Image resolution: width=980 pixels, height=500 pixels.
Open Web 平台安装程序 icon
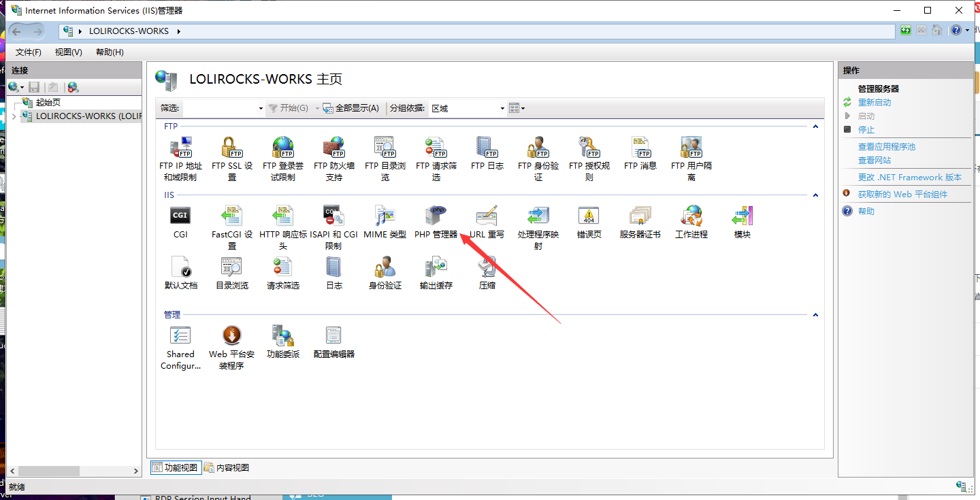tap(232, 347)
